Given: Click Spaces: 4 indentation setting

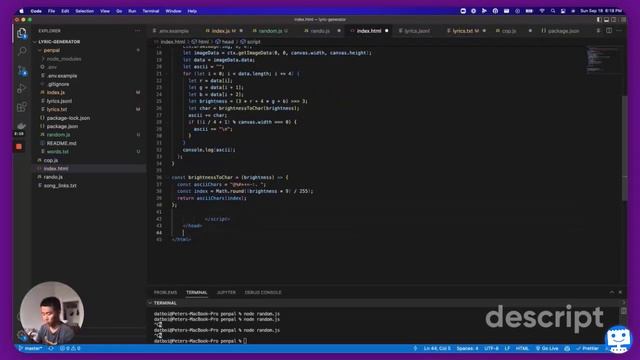Looking at the screenshot, I should tap(467, 349).
